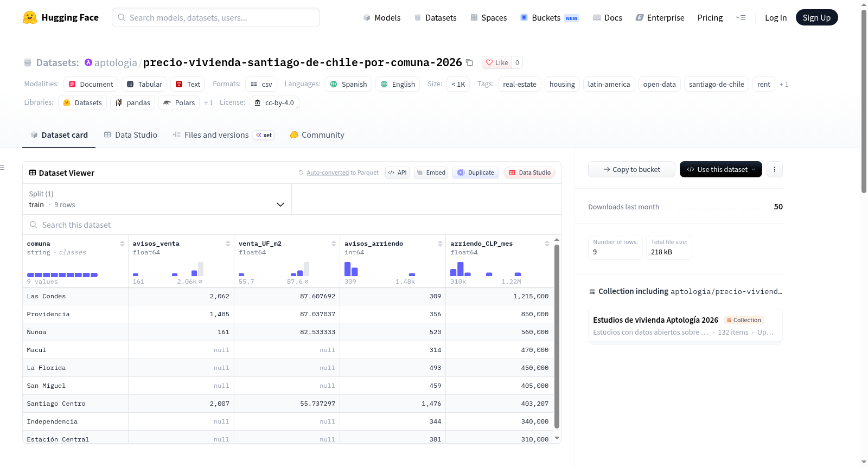
Task: Show the additional +1 libraries
Action: (x=208, y=103)
